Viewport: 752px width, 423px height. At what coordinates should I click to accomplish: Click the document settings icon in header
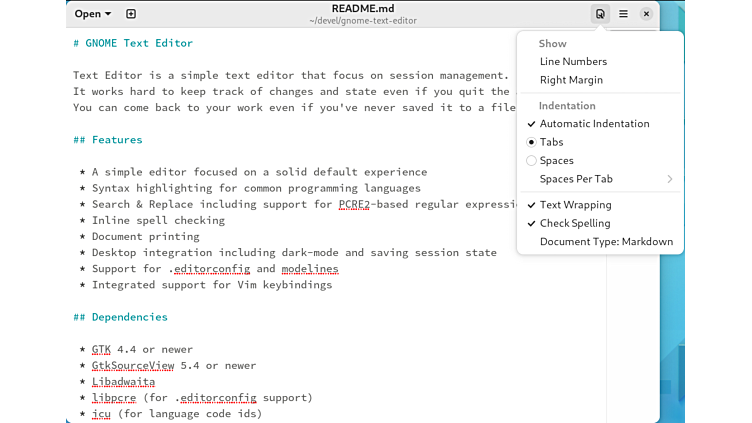click(x=599, y=14)
